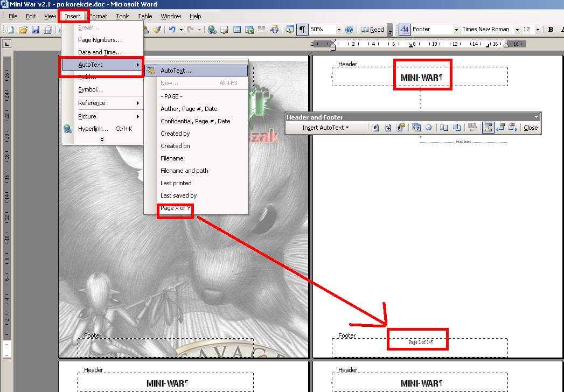Toggle Switch Between Header and Footer
The width and height of the screenshot is (564, 392).
tap(488, 128)
